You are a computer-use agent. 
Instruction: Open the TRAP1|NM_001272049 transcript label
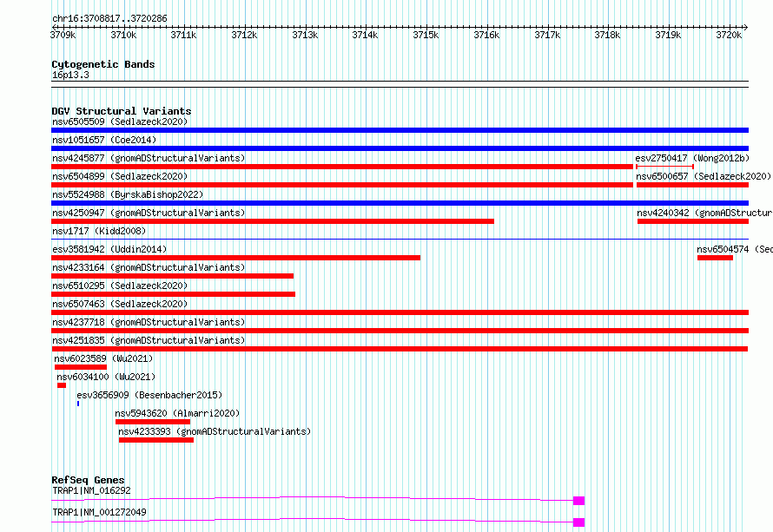pos(99,512)
